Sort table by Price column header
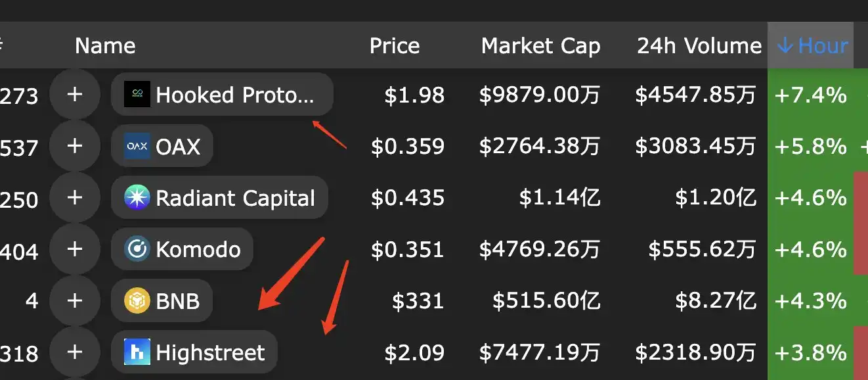Image resolution: width=868 pixels, height=380 pixels. 394,45
